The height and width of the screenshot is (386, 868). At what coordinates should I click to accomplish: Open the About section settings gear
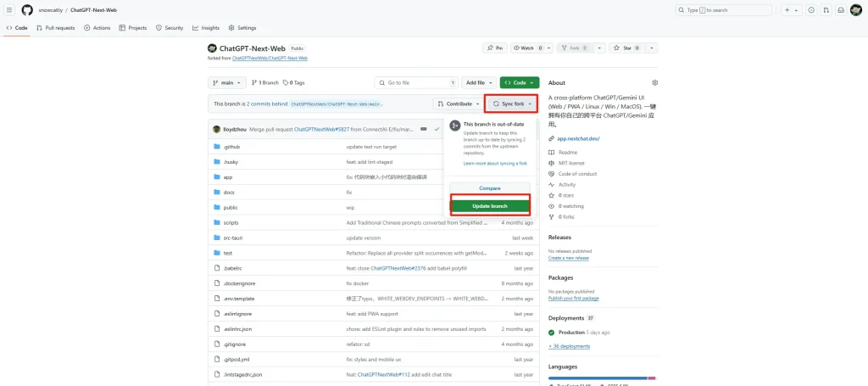click(x=654, y=82)
